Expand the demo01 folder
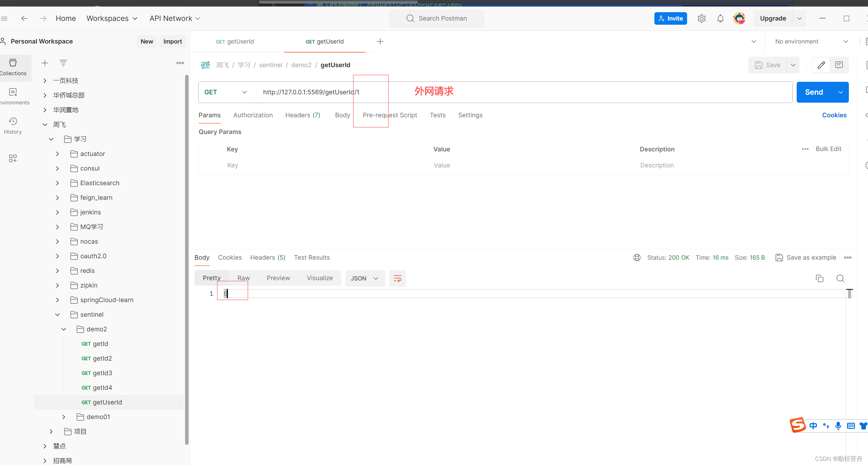The width and height of the screenshot is (868, 465). pos(64,417)
